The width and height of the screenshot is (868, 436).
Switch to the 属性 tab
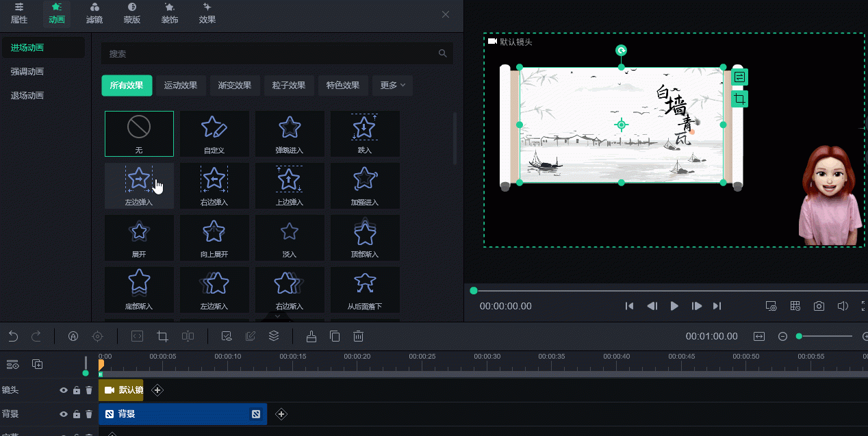[x=19, y=13]
